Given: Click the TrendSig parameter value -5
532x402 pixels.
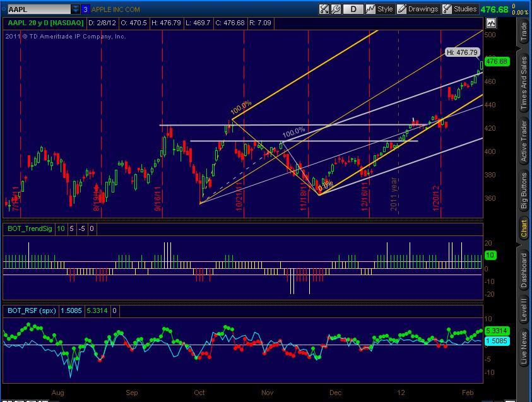Looking at the screenshot, I should [x=82, y=228].
